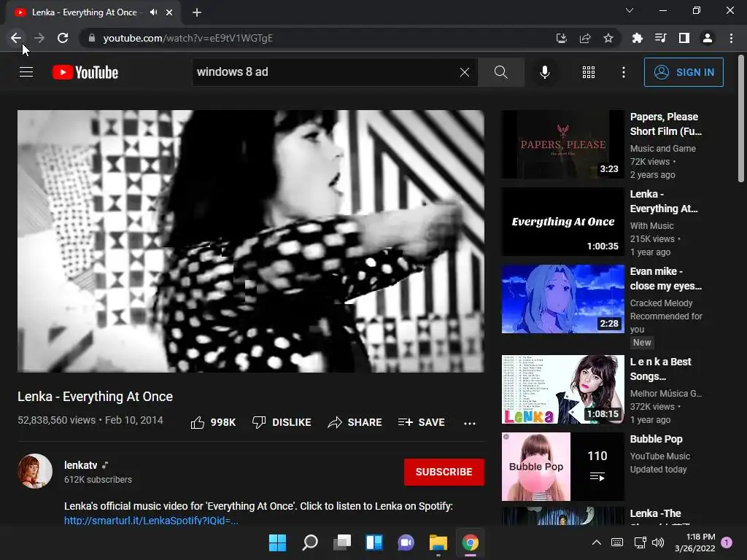The width and height of the screenshot is (747, 560).
Task: Open YouTube apps grid
Action: (589, 72)
